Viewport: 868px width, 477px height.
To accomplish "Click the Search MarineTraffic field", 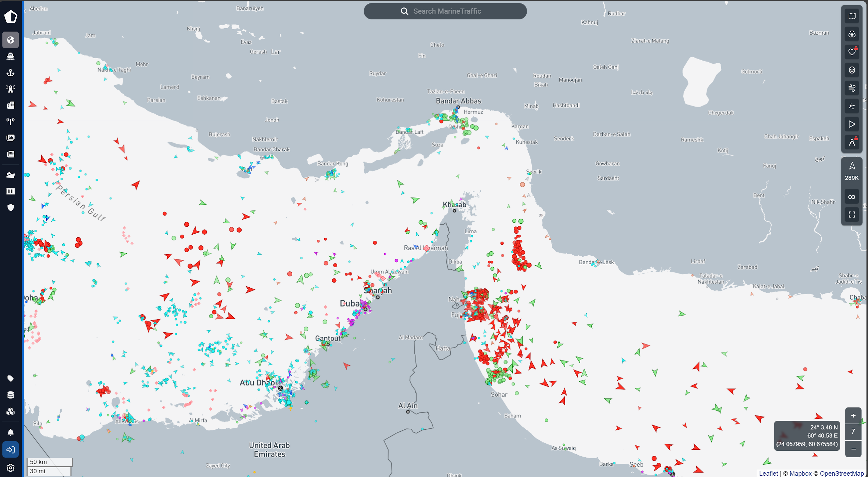I will (446, 11).
